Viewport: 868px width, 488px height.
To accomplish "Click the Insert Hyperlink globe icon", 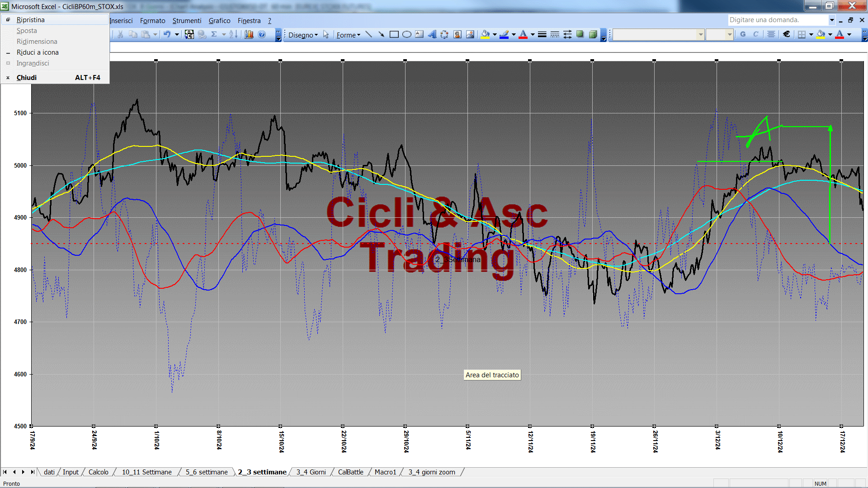I will point(202,34).
